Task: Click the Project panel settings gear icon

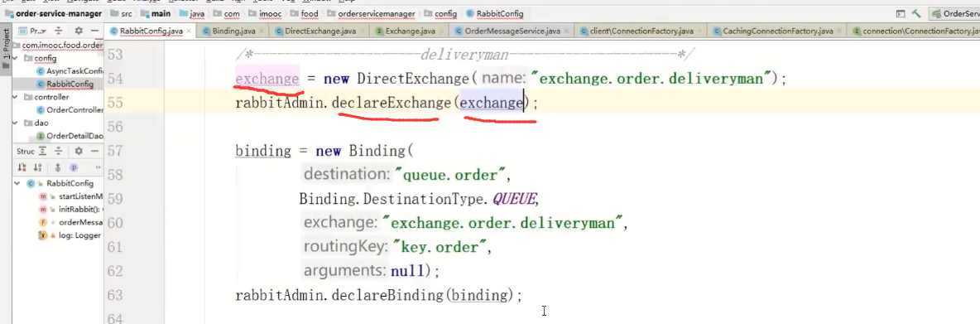Action: (78, 30)
